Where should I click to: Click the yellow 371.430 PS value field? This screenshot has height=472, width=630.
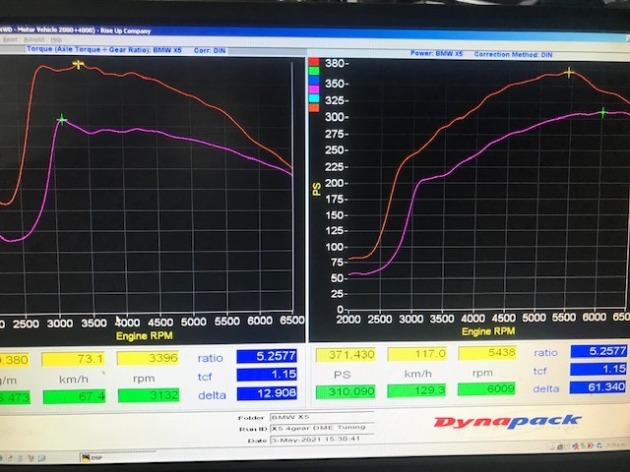click(x=346, y=355)
